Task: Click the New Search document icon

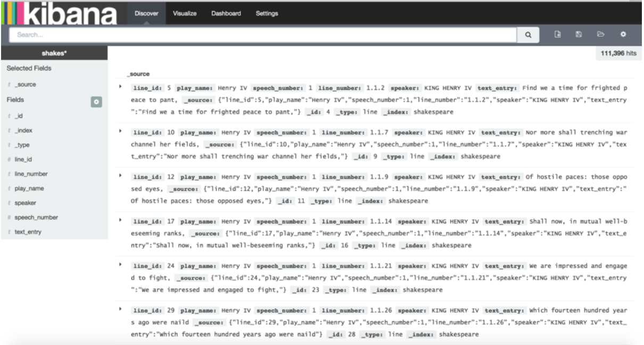Action: point(558,35)
